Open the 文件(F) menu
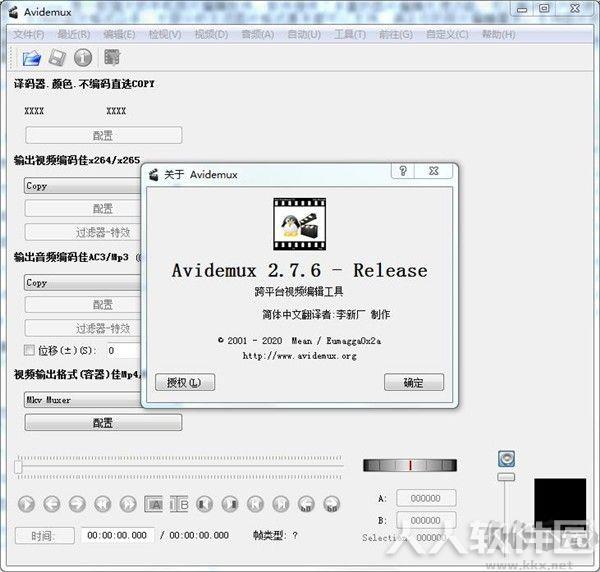Screen dimensions: 600x572 tap(29, 34)
